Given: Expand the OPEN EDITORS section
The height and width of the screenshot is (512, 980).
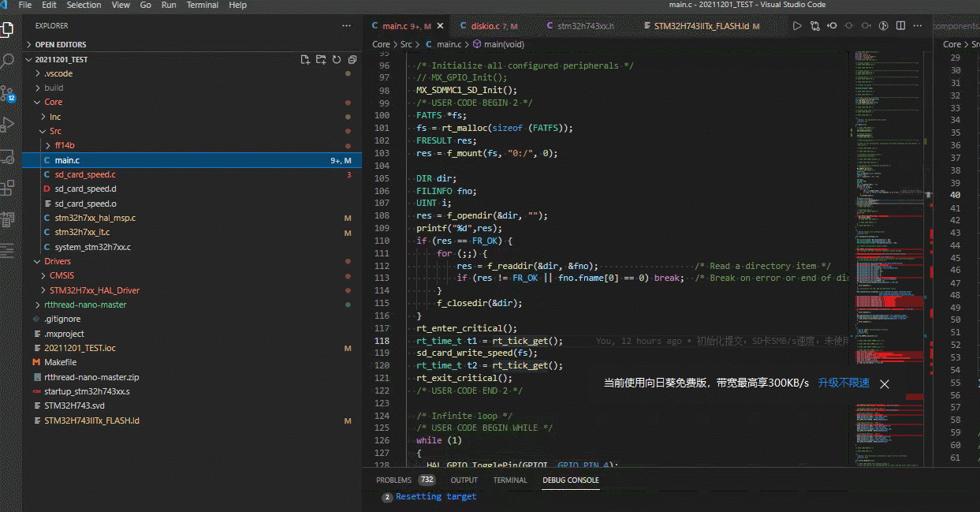Looking at the screenshot, I should [60, 45].
